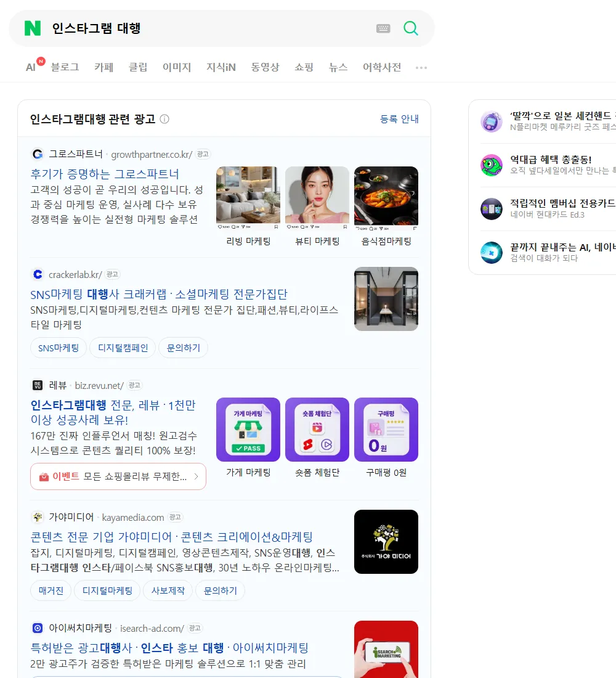Click the 구매평 0원 purple icon tile

[386, 430]
